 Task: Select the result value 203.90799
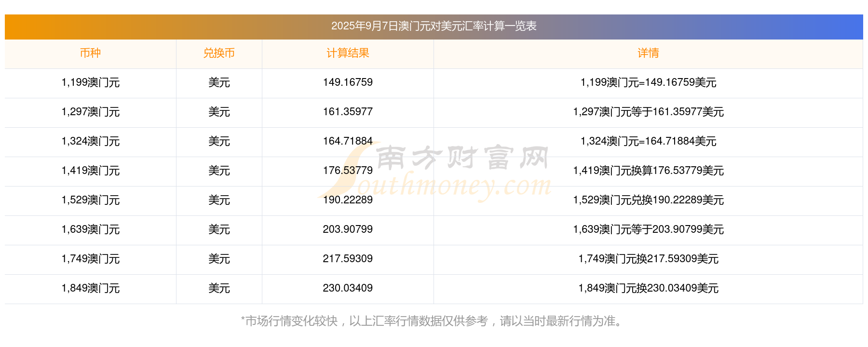(348, 229)
